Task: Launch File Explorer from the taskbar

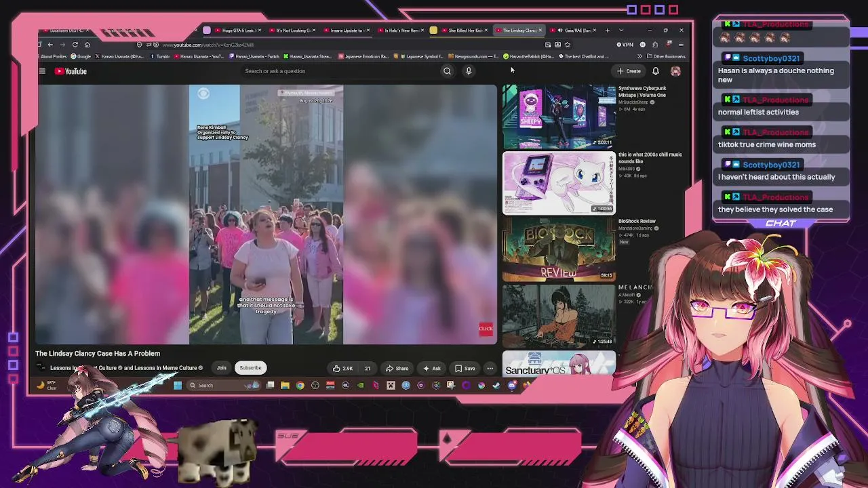Action: (x=285, y=386)
